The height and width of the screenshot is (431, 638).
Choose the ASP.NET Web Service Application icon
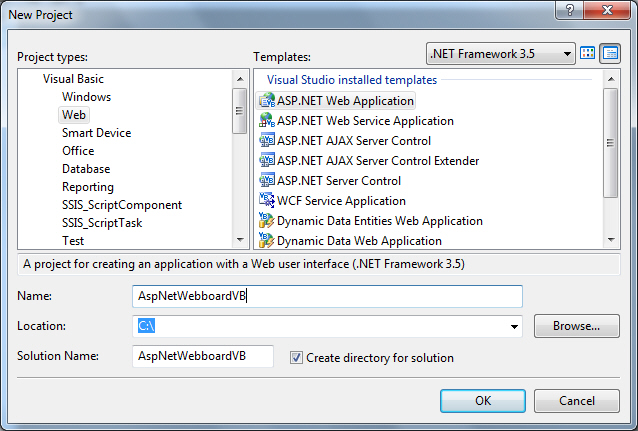[267, 120]
